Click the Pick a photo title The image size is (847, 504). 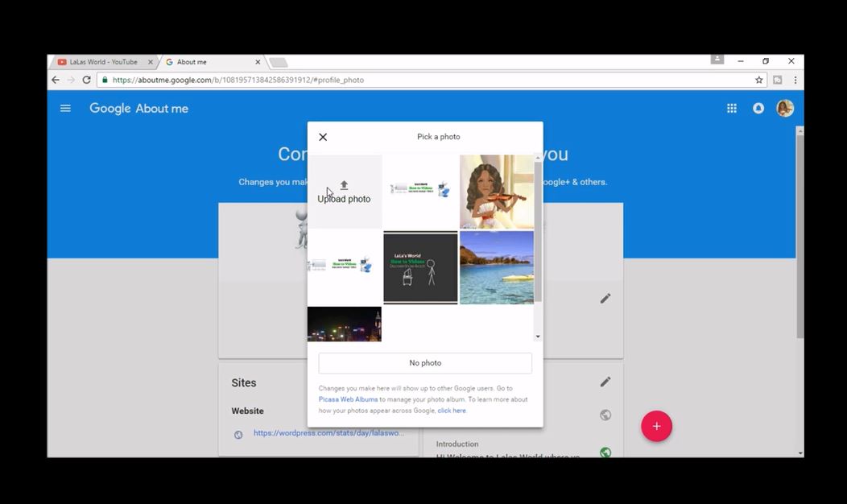tap(439, 137)
